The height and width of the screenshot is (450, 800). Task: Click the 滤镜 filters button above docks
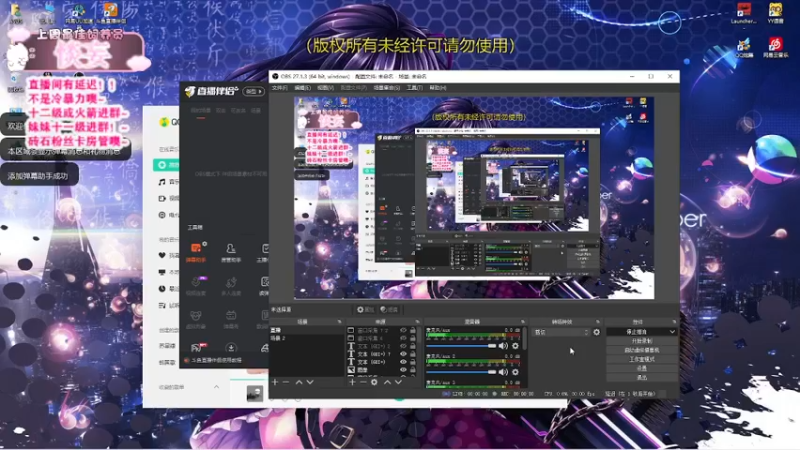click(x=389, y=309)
